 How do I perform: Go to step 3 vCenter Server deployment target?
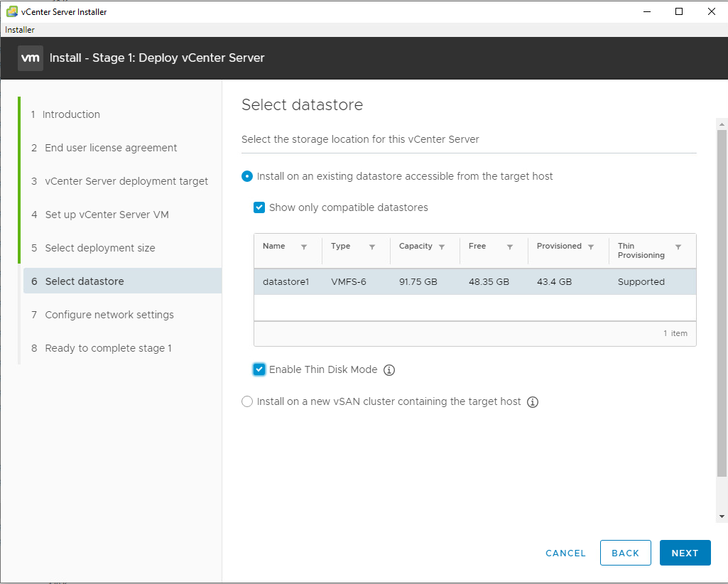[119, 181]
